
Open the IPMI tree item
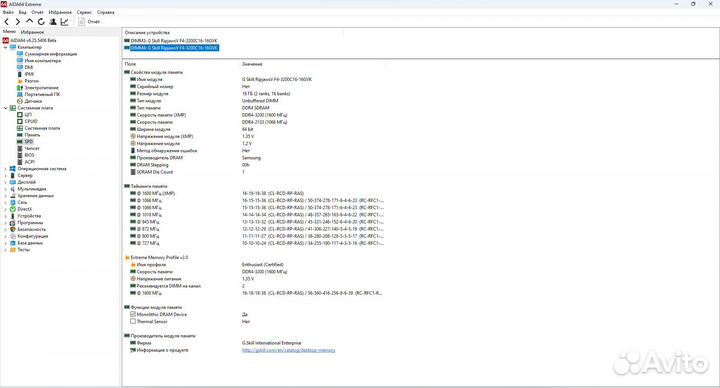(x=29, y=74)
